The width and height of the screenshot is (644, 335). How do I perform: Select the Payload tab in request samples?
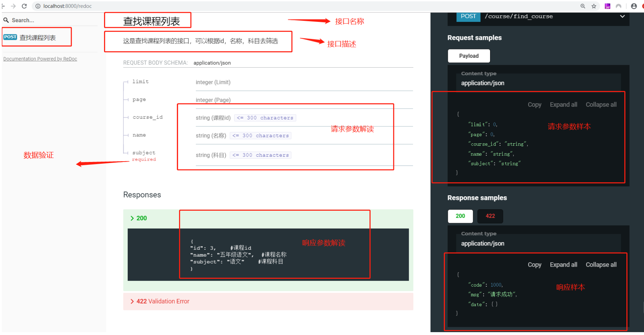(x=469, y=56)
